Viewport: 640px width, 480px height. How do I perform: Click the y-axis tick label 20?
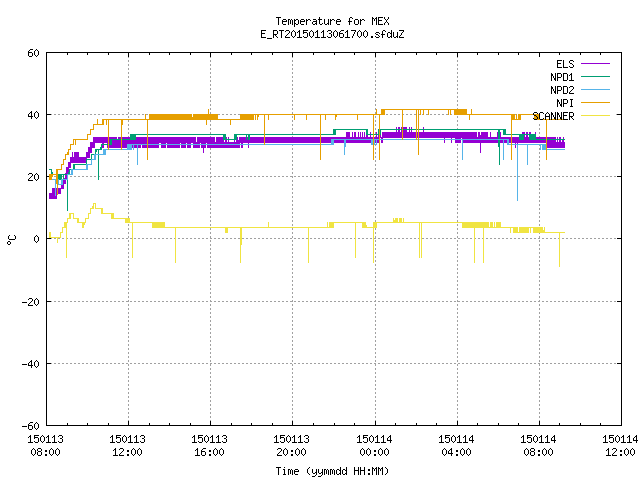[33, 177]
